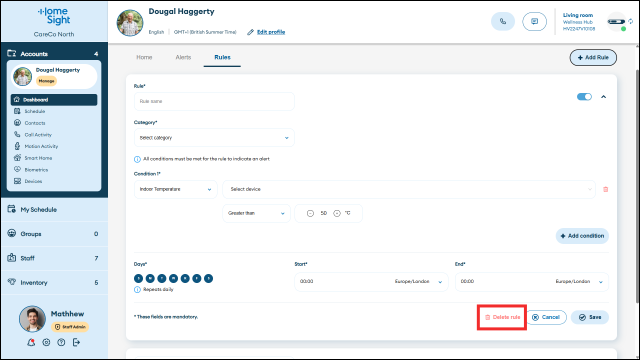Refresh the Wellness Hub device status

pyautogui.click(x=631, y=21)
